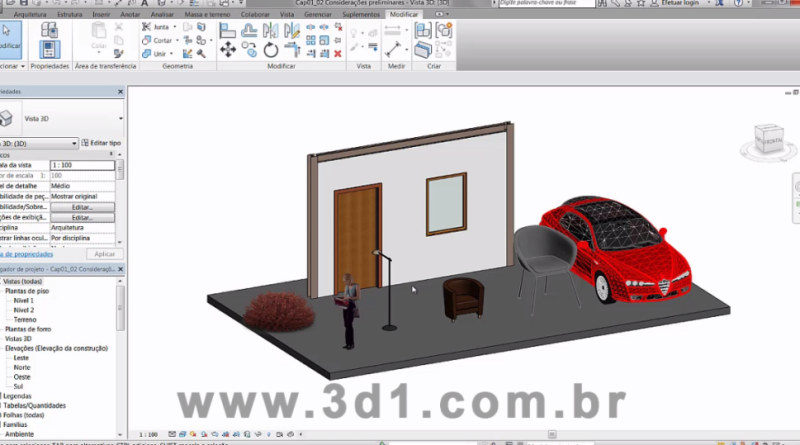The height and width of the screenshot is (445, 800).
Task: Activate the Move tool
Action: click(x=228, y=50)
